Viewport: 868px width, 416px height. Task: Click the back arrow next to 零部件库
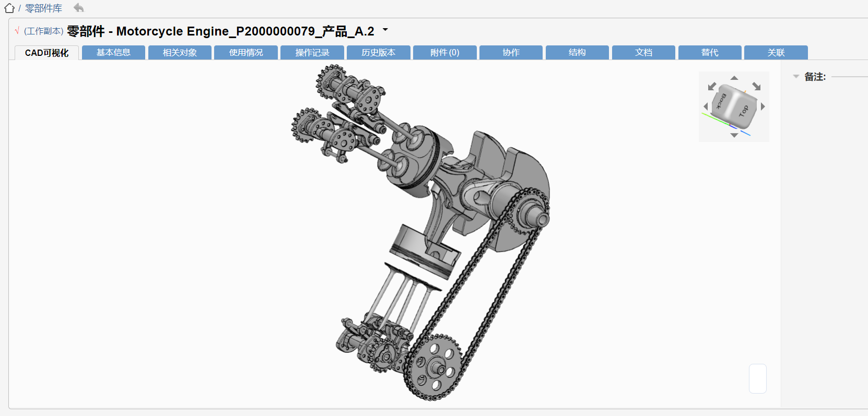(78, 8)
